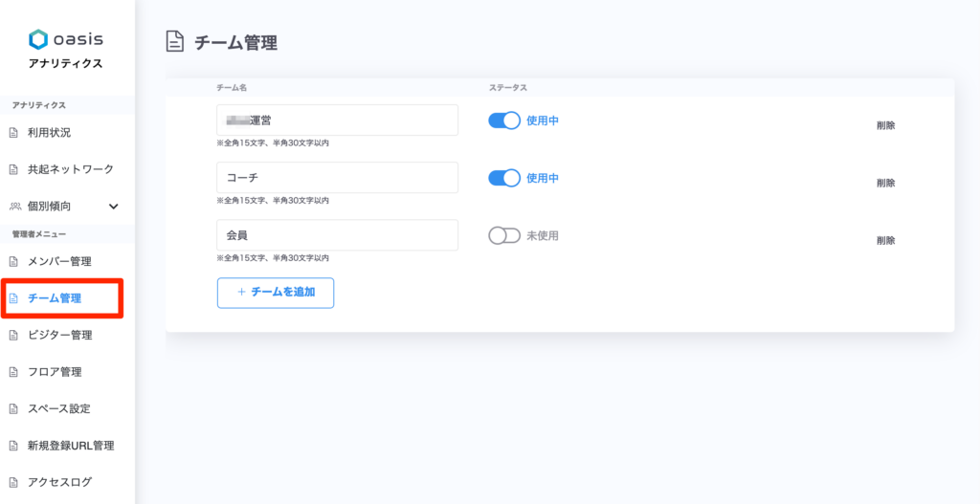
Task: Click the oasis hexagon logo icon
Action: tap(37, 39)
